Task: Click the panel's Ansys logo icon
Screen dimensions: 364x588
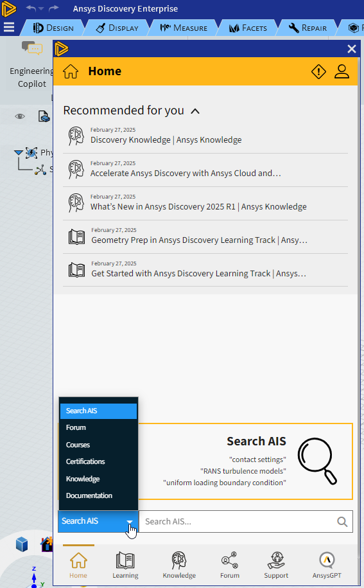Action: click(62, 49)
